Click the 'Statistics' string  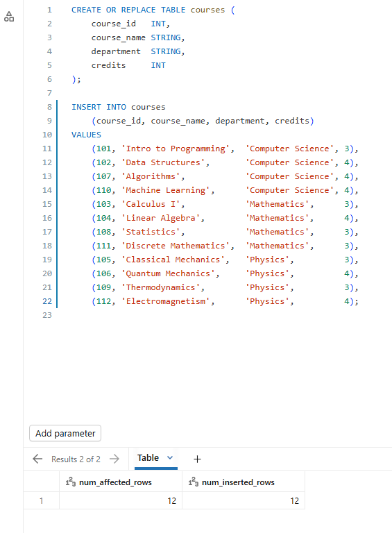[x=151, y=232]
